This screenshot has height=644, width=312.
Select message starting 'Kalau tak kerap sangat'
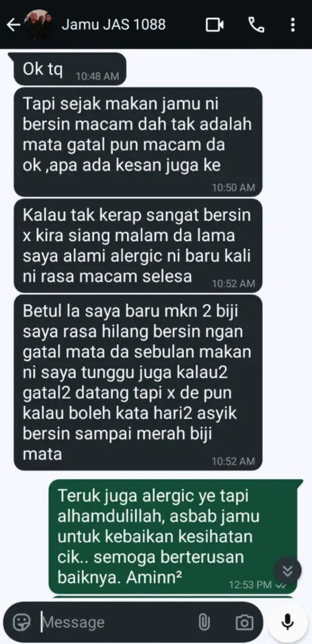pos(138,246)
